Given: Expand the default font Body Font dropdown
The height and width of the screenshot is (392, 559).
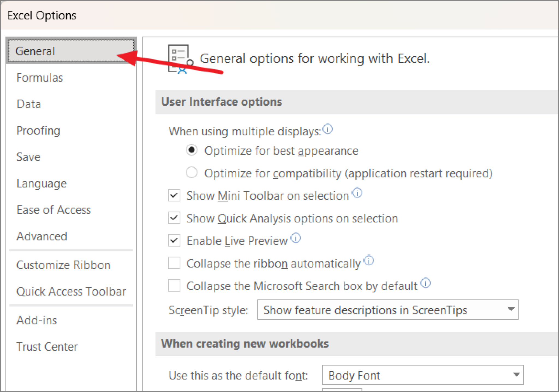Looking at the screenshot, I should point(423,375).
